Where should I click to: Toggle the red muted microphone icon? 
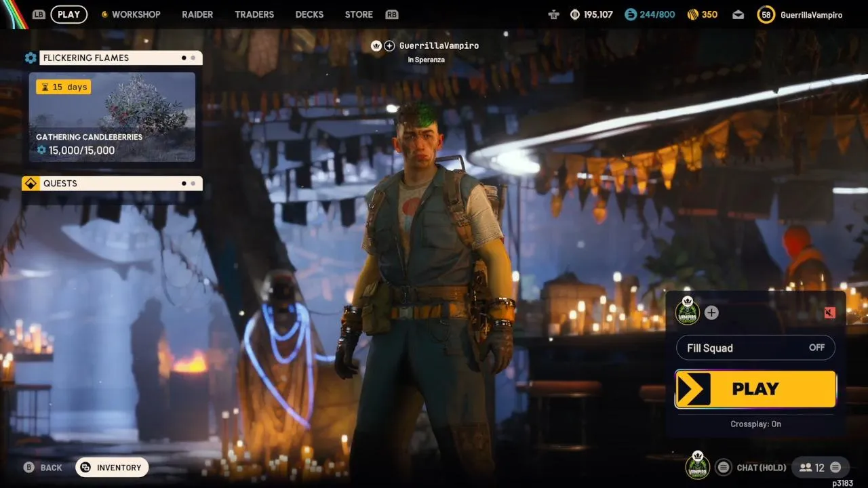[x=829, y=312]
